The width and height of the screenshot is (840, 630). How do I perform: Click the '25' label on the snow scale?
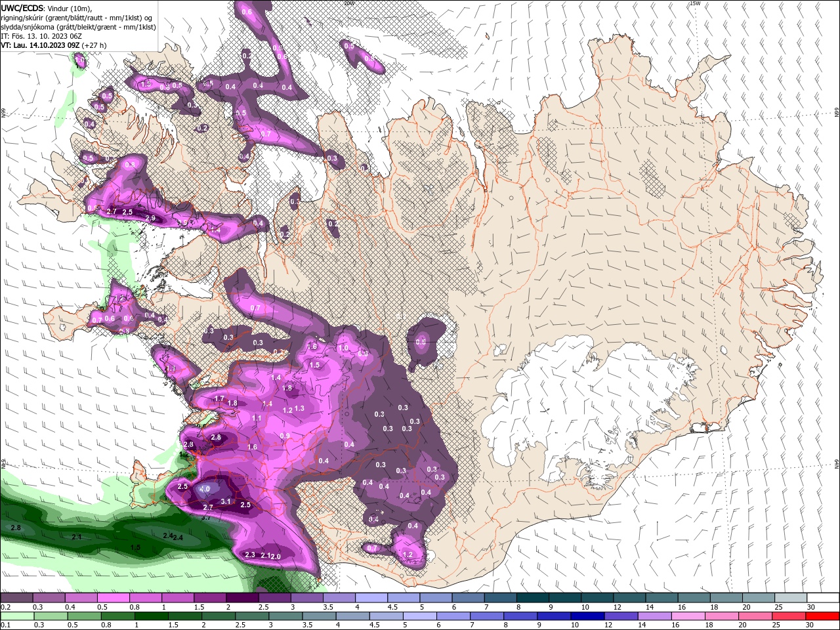[778, 607]
